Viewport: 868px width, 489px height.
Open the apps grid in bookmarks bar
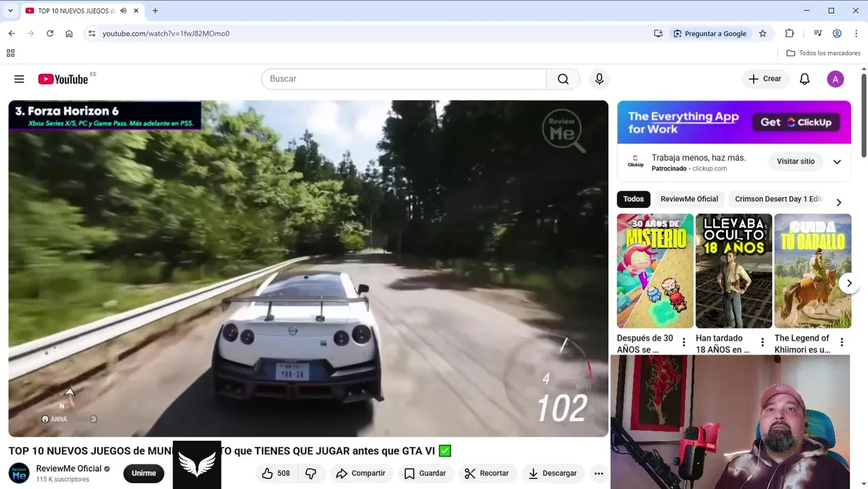[x=10, y=53]
